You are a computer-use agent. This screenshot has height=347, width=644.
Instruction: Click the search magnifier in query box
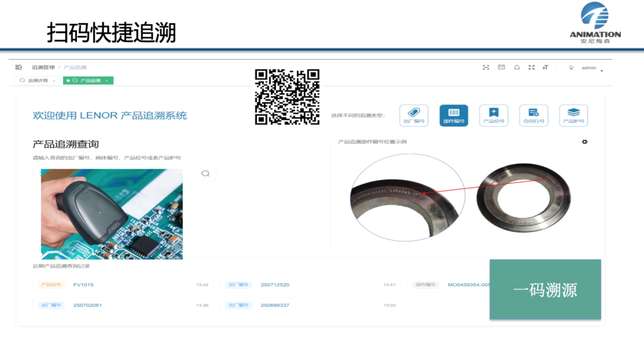205,173
